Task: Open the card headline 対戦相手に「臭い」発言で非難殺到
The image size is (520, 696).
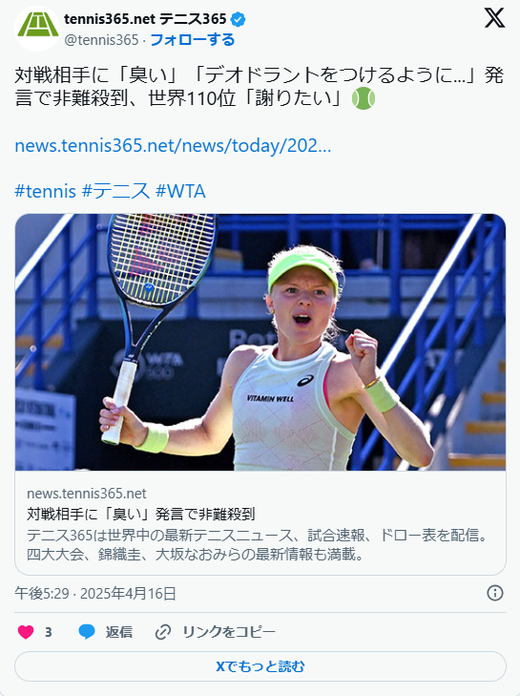Action: (x=141, y=514)
